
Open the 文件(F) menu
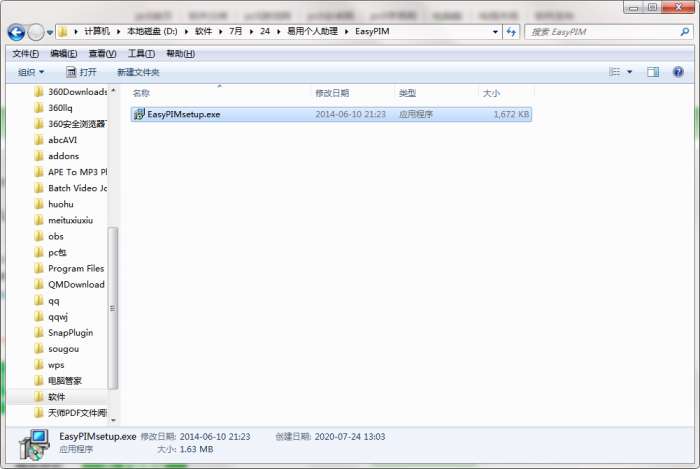[x=25, y=54]
